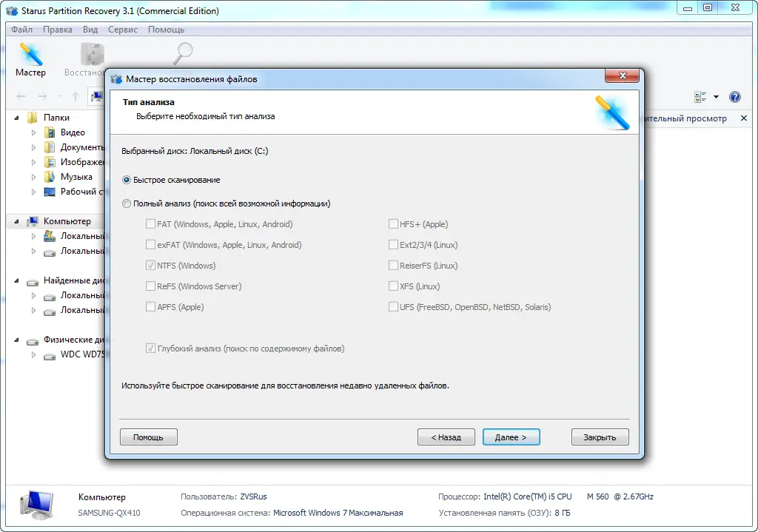Click the WDC WD75 physical disk icon

tap(50, 355)
